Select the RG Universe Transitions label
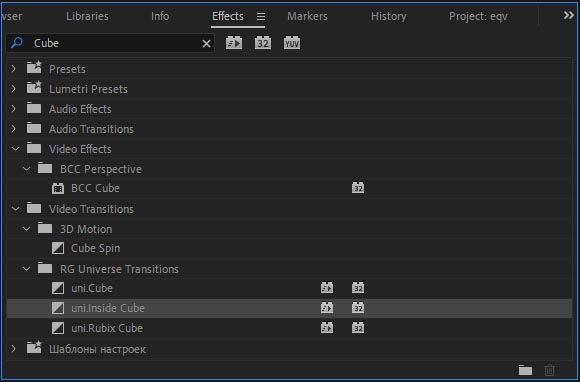This screenshot has height=382, width=580. (x=119, y=269)
